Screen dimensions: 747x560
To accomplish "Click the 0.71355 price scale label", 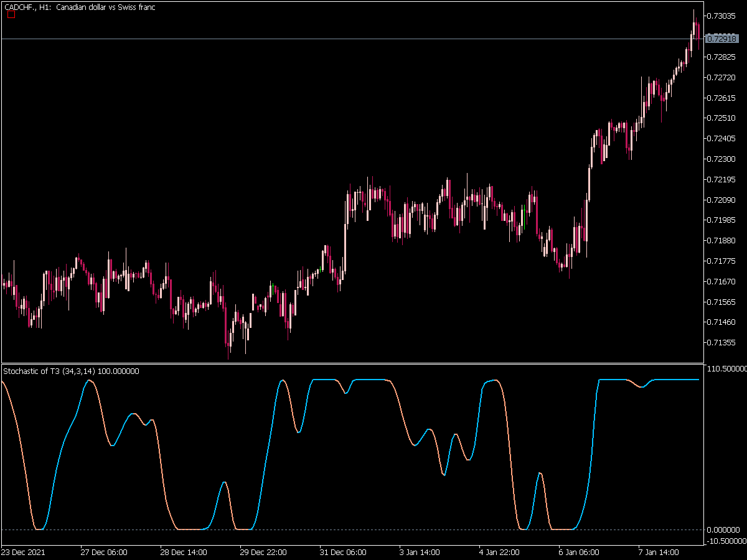I will 722,342.
